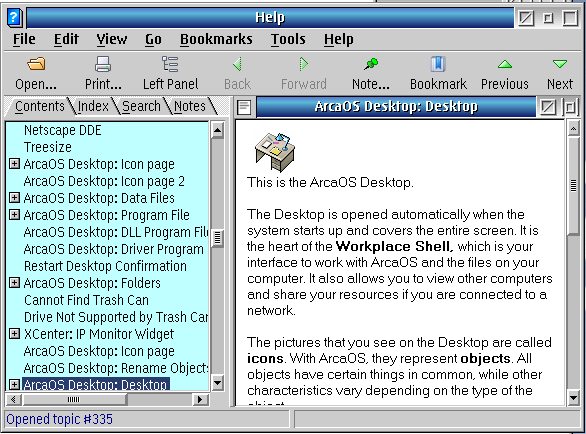Click contents list vertical scroll thumb

(x=217, y=238)
